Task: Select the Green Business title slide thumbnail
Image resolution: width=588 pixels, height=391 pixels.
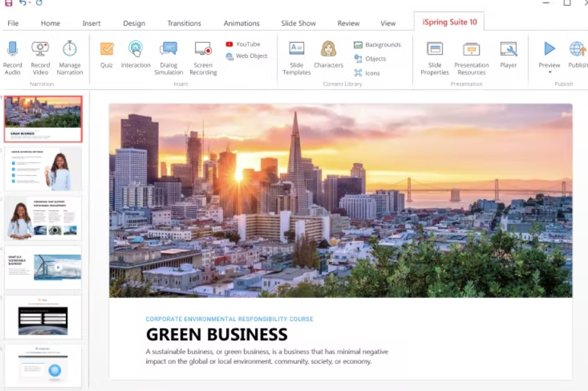Action: click(x=43, y=119)
